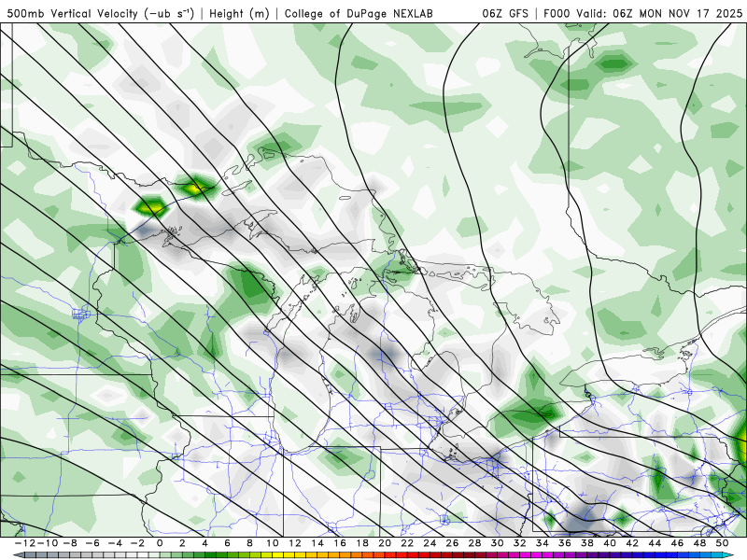Click the -4 label on the color scale

pyautogui.click(x=115, y=543)
